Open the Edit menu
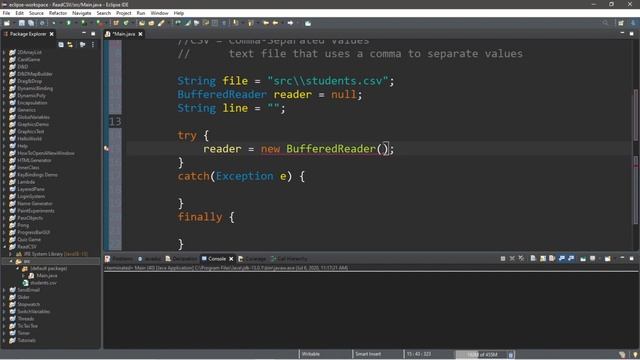The height and width of the screenshot is (360, 640). click(x=19, y=13)
